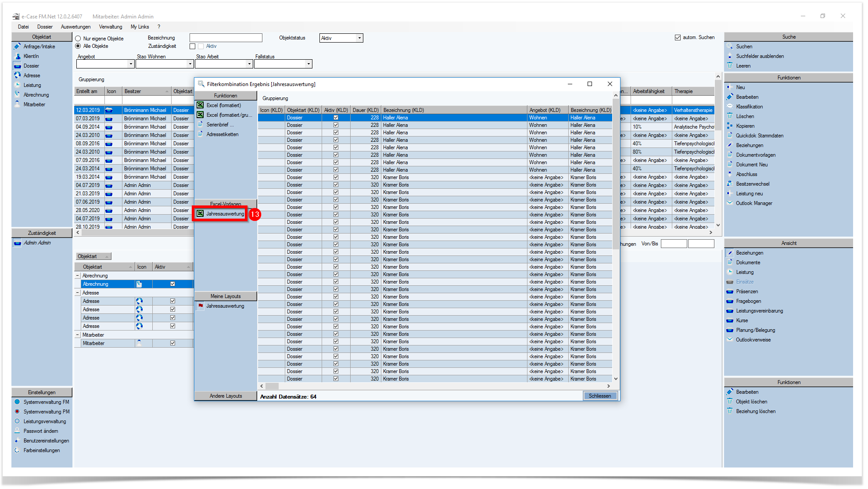Click Suchfelder ausblenden link
868x489 pixels.
click(760, 56)
